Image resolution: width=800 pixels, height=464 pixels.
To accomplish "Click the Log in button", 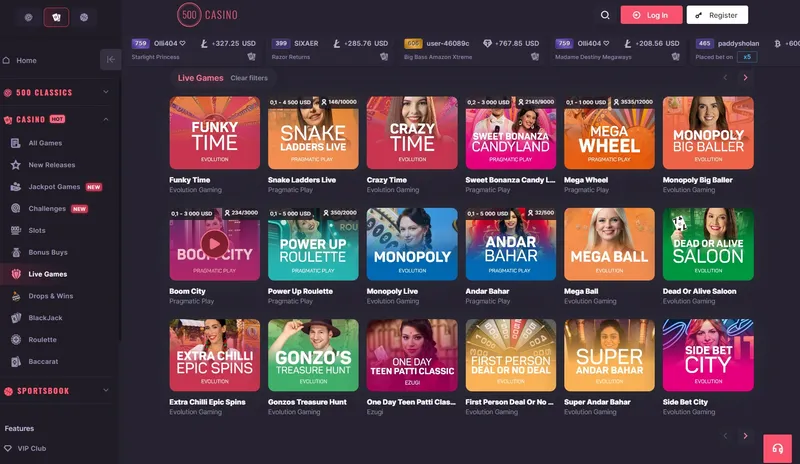I will [x=651, y=15].
